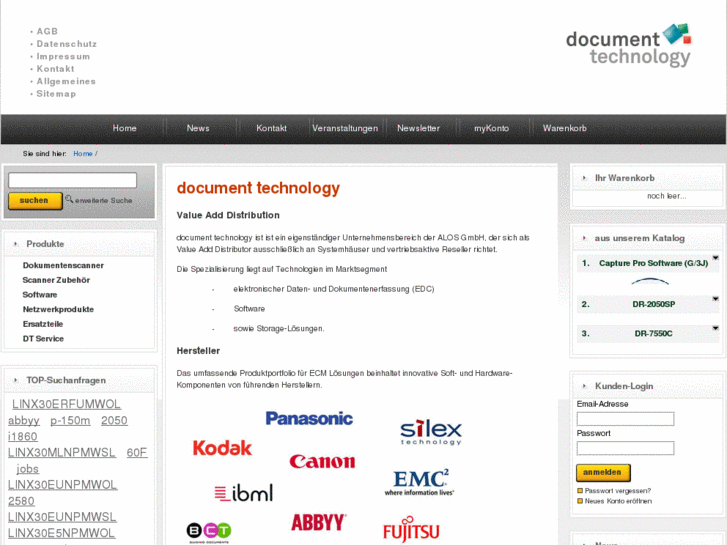Click the BCT manufacturer logo
The width and height of the screenshot is (727, 545).
(209, 532)
